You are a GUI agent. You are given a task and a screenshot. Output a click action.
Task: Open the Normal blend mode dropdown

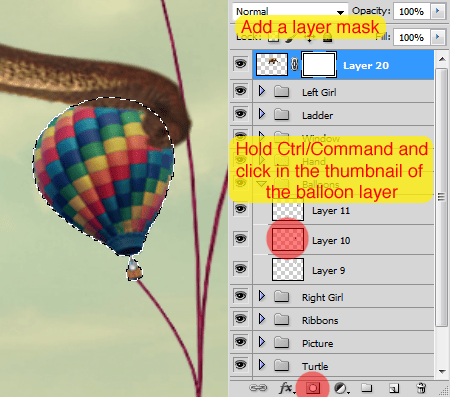290,11
